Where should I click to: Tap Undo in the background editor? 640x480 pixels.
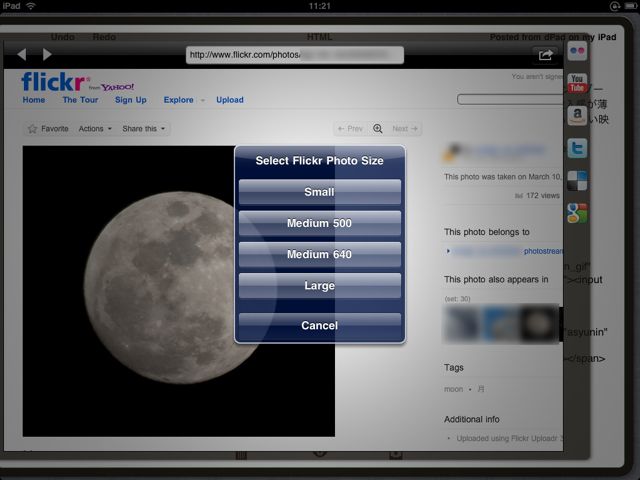62,37
